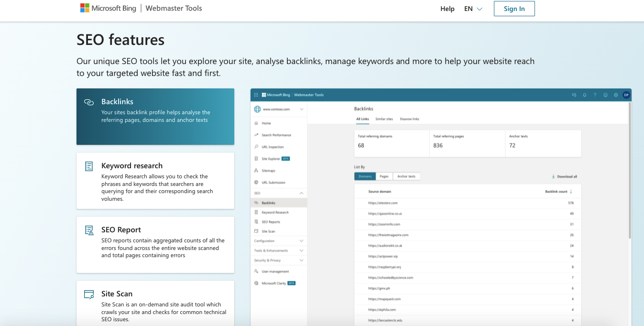This screenshot has height=326, width=644.
Task: Click Home icon in preview sidebar
Action: click(x=257, y=123)
